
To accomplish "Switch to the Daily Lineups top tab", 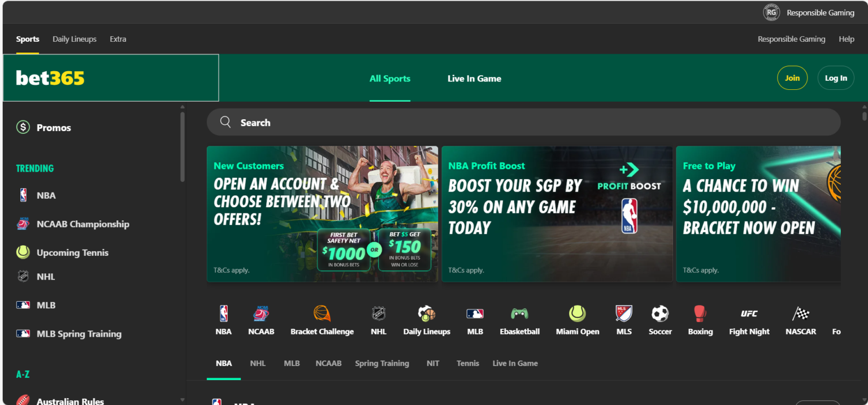I will click(x=75, y=39).
